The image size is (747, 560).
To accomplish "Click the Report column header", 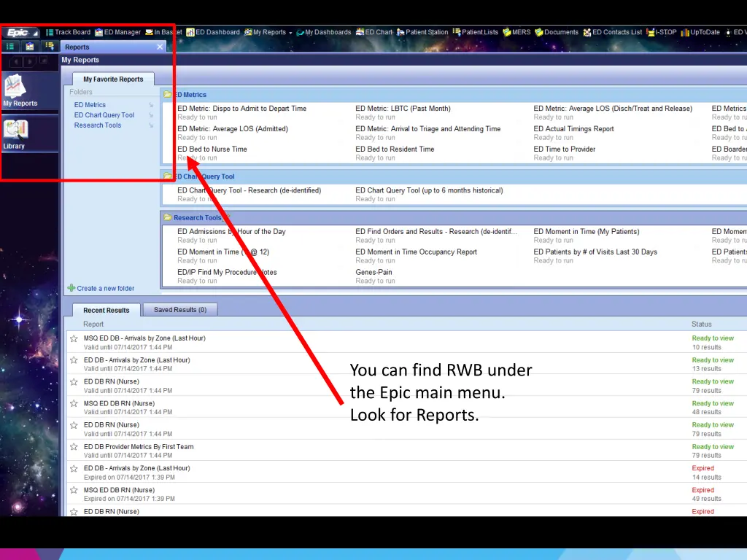I will (93, 324).
